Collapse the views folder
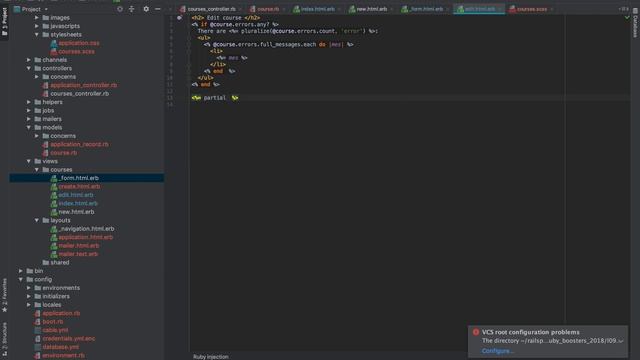 click(29, 161)
